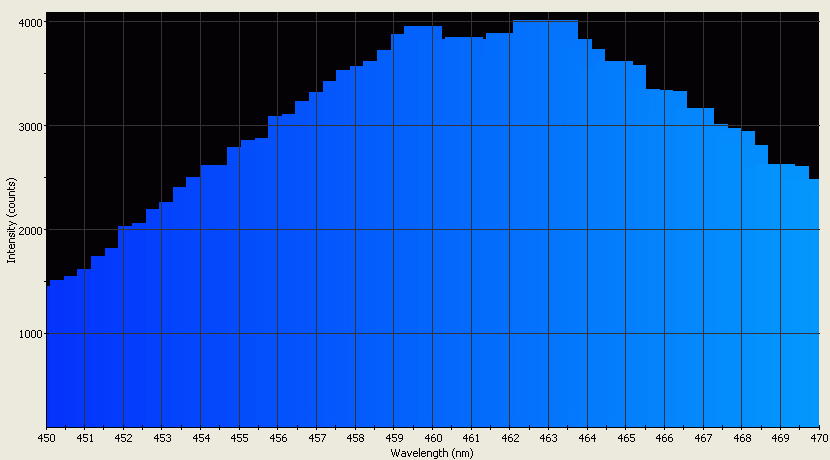Click the "Intensity (counts)" y-axis title
This screenshot has width=830, height=460.
(11, 222)
